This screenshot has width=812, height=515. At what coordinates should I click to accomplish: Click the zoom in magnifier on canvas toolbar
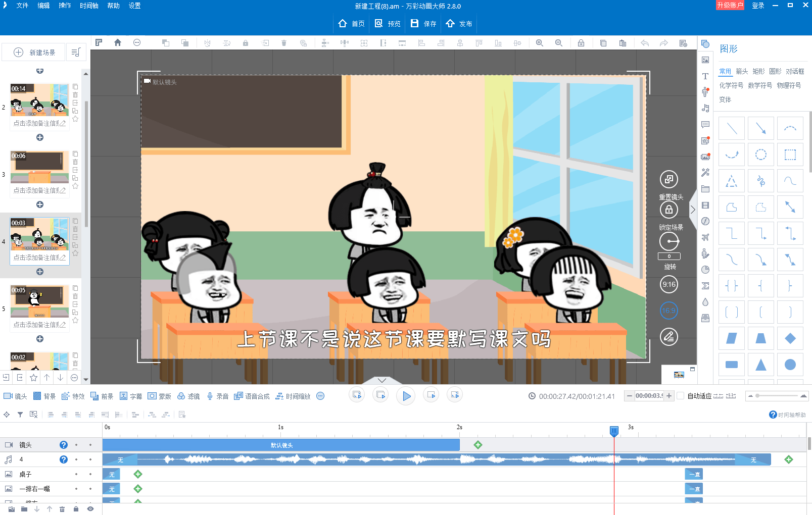(539, 43)
